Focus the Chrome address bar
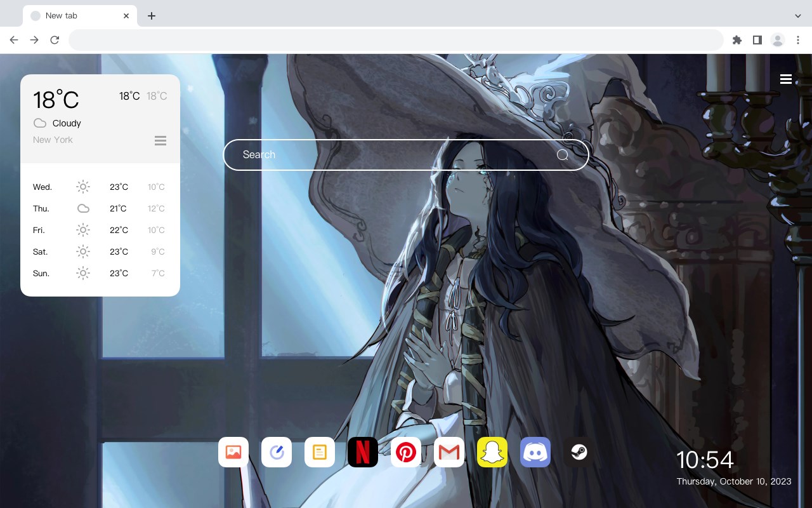 pos(396,40)
